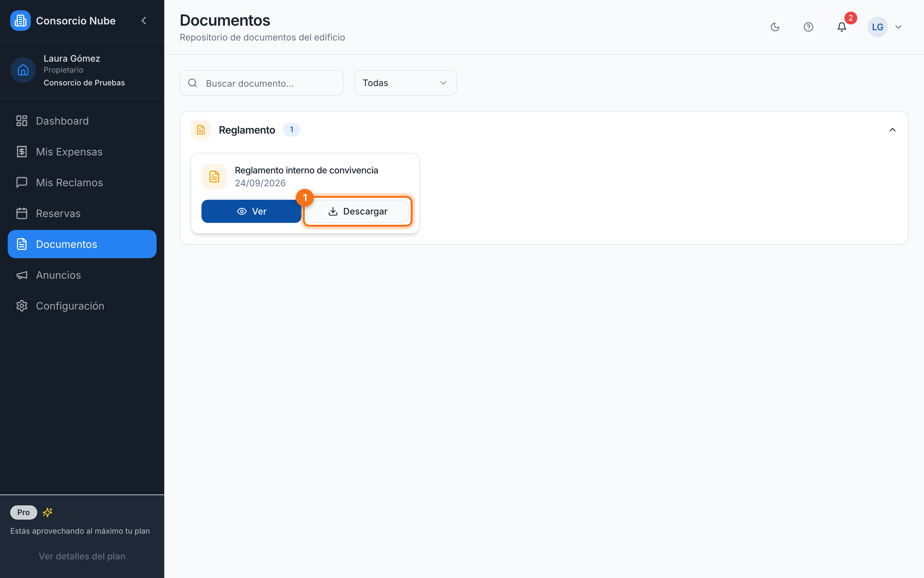Viewport: 924px width, 578px height.
Task: Go to Mis Expensas
Action: coord(82,152)
